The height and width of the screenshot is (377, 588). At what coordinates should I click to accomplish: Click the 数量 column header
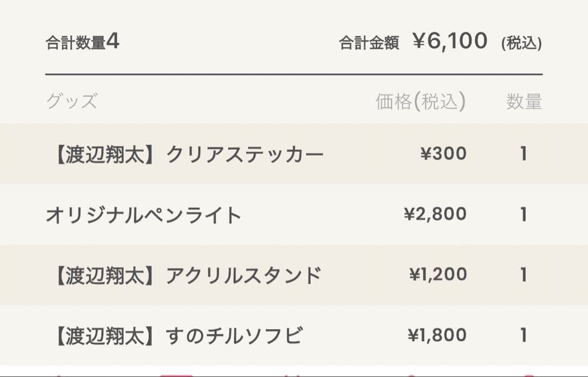click(524, 102)
